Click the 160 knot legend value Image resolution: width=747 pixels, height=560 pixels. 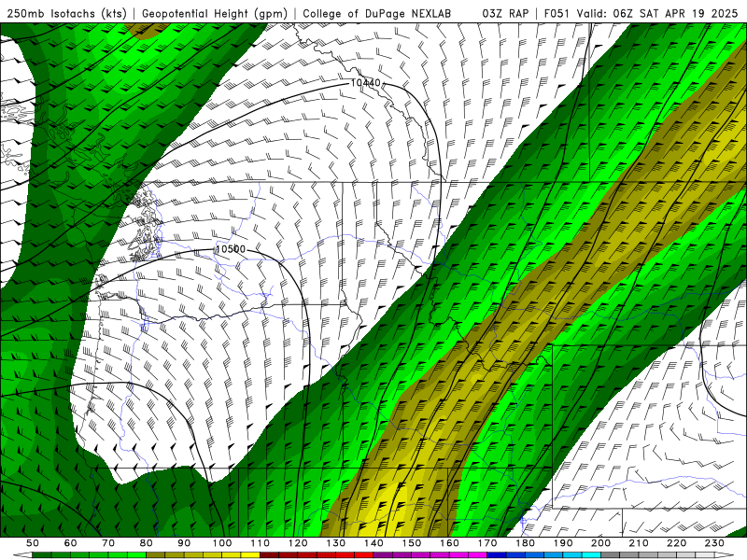[x=449, y=543]
